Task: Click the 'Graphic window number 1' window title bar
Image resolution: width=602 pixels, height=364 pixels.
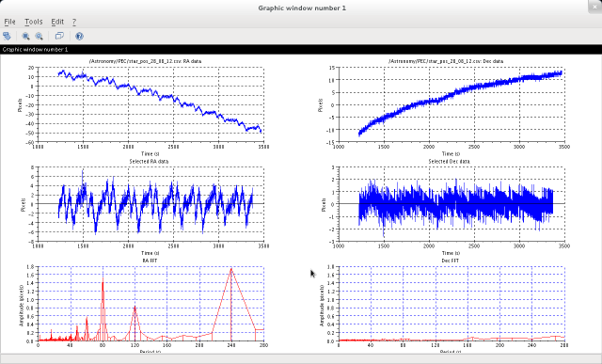Action: pyautogui.click(x=301, y=8)
